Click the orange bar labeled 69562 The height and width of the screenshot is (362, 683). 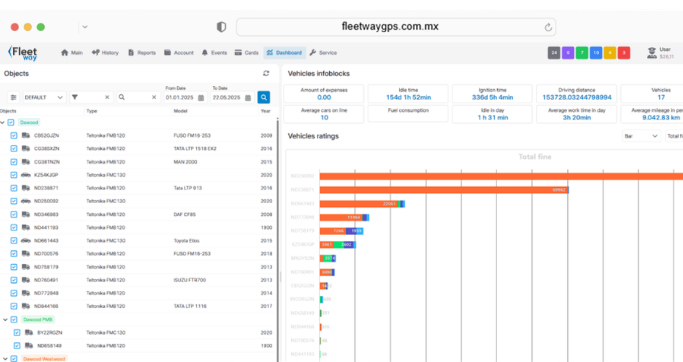pos(444,190)
